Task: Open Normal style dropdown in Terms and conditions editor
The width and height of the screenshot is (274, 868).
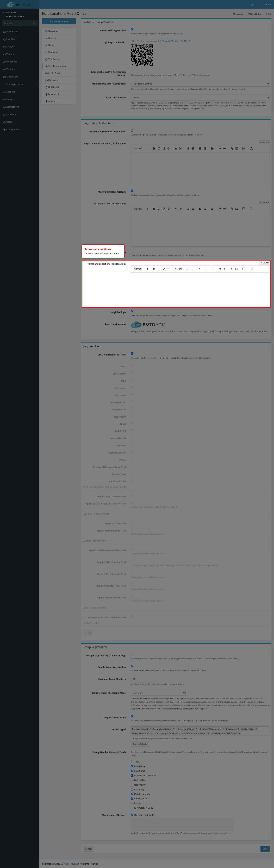Action: [141, 269]
